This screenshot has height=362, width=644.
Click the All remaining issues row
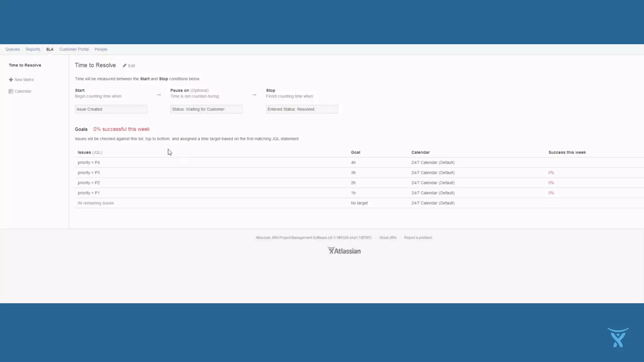[x=96, y=203]
